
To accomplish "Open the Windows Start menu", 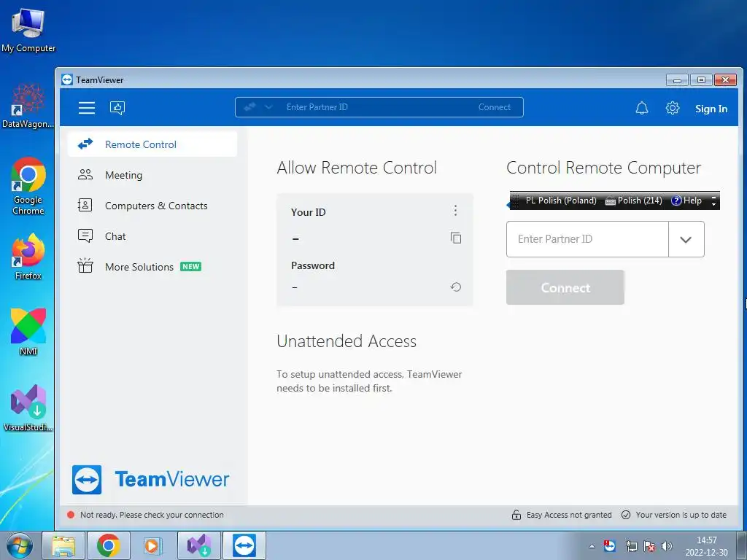I will [x=20, y=545].
